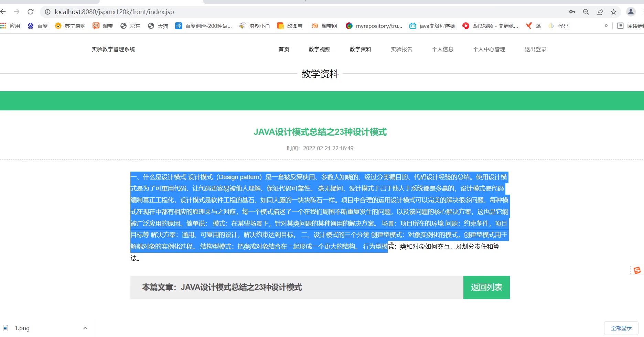
Task: Bookmark this page with star icon
Action: (613, 12)
